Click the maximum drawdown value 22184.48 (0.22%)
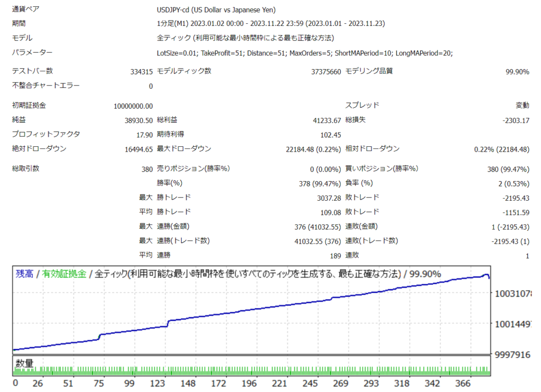The image size is (541, 392). point(313,150)
